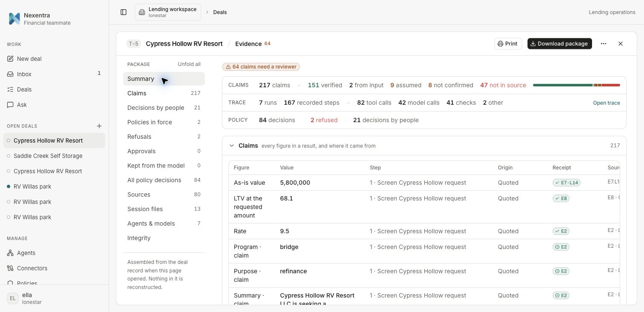
Task: Open Connectors under Manage
Action: click(x=54, y=268)
